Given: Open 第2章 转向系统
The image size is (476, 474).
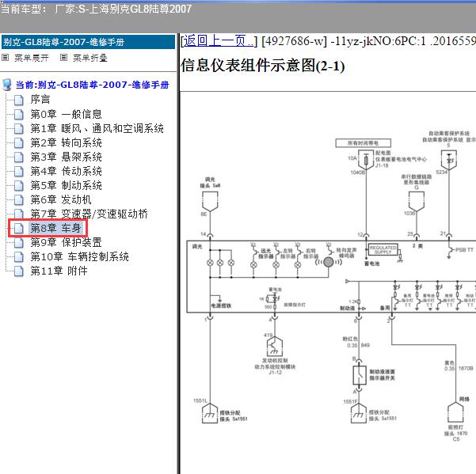Looking at the screenshot, I should (66, 143).
